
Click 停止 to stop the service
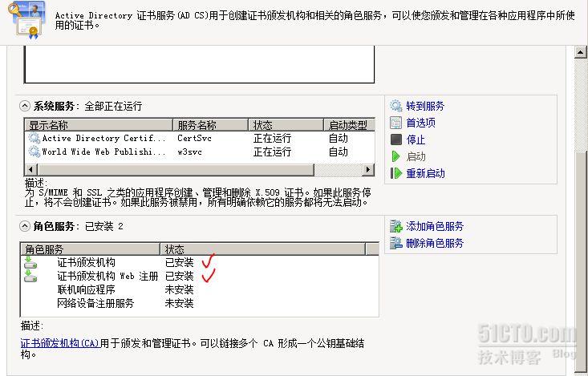(x=416, y=139)
